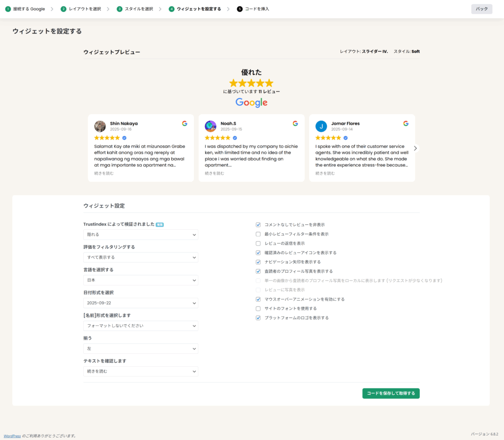Click the Google logo in widget preview
This screenshot has height=440, width=504.
coord(251,102)
